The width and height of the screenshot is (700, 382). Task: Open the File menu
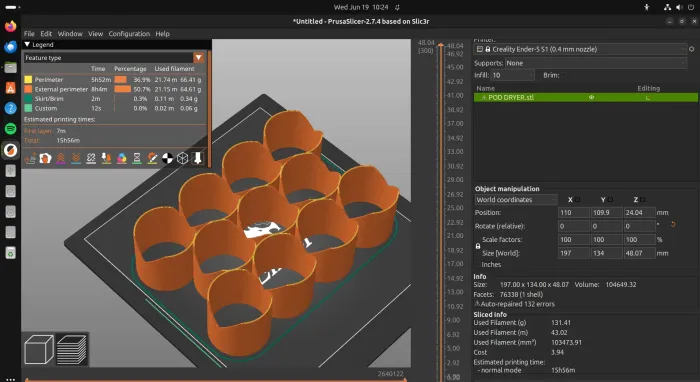29,33
